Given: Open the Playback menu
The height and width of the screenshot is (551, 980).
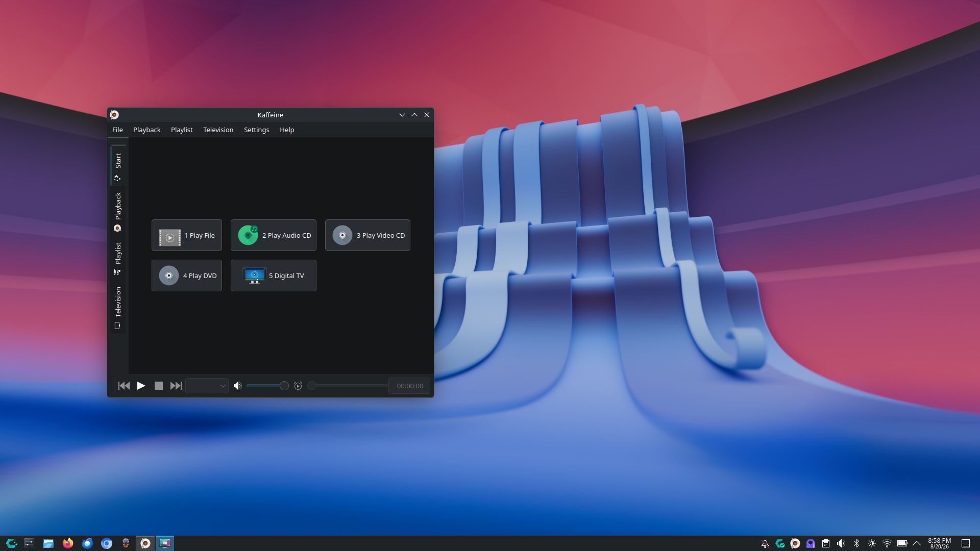Looking at the screenshot, I should coord(147,130).
